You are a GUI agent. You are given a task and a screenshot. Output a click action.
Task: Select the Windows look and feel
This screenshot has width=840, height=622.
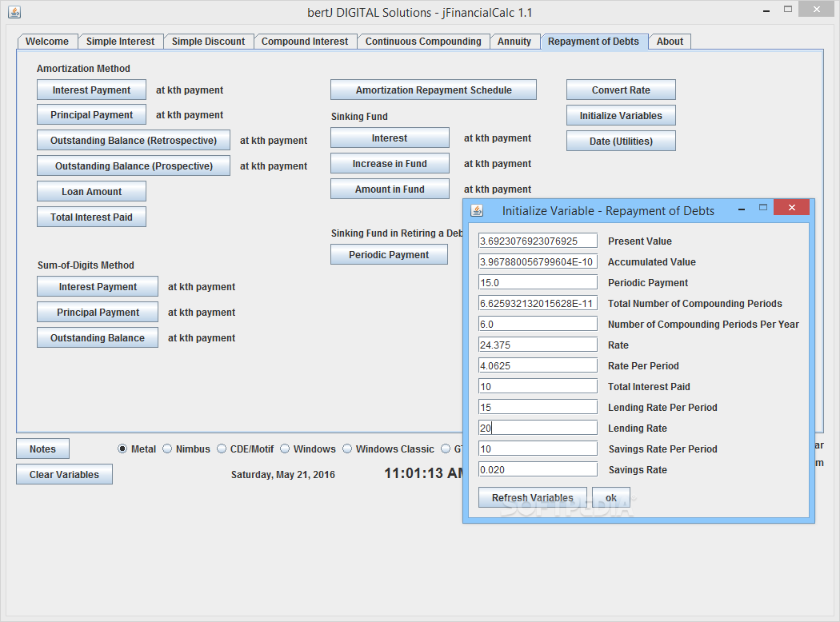[308, 449]
